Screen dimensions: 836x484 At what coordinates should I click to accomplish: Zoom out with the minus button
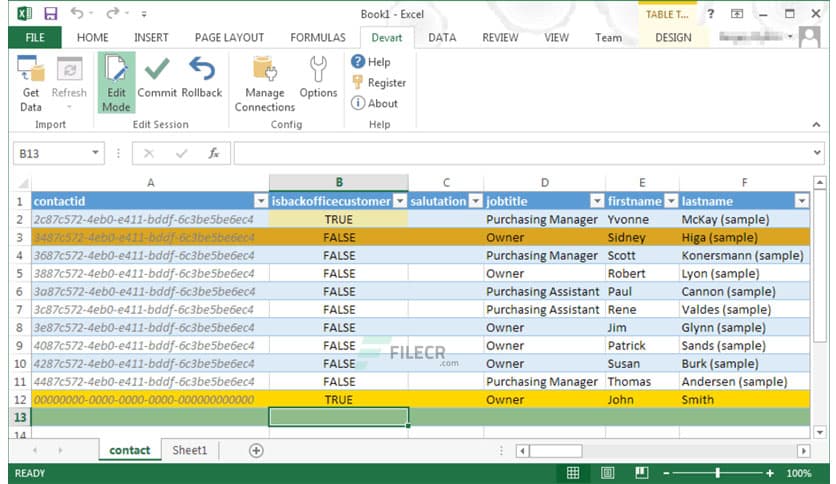(x=666, y=473)
